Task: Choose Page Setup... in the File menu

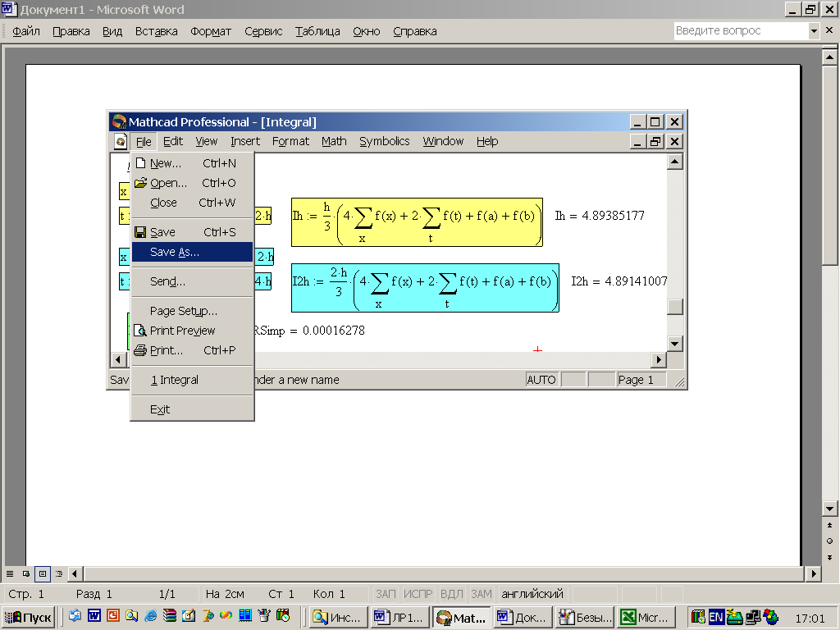Action: [192, 311]
